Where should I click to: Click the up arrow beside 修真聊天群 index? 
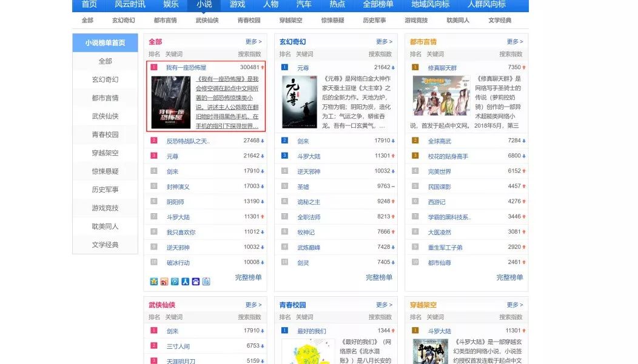524,67
